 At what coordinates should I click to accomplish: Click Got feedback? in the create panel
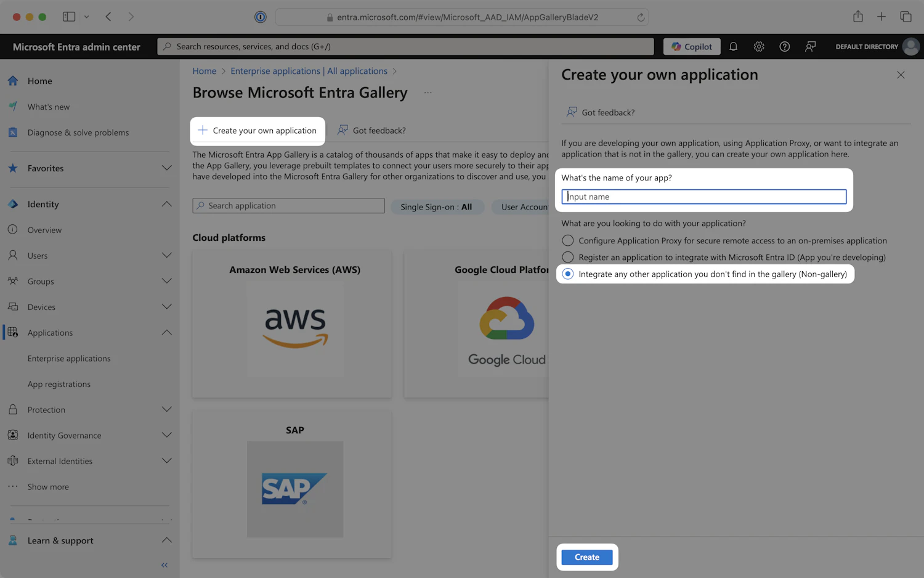pyautogui.click(x=601, y=112)
